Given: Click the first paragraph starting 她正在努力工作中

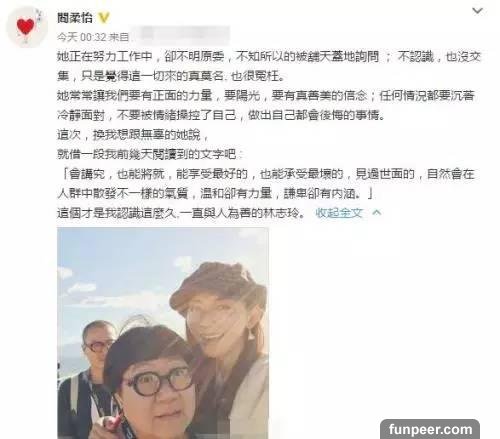Looking at the screenshot, I should tap(269, 66).
